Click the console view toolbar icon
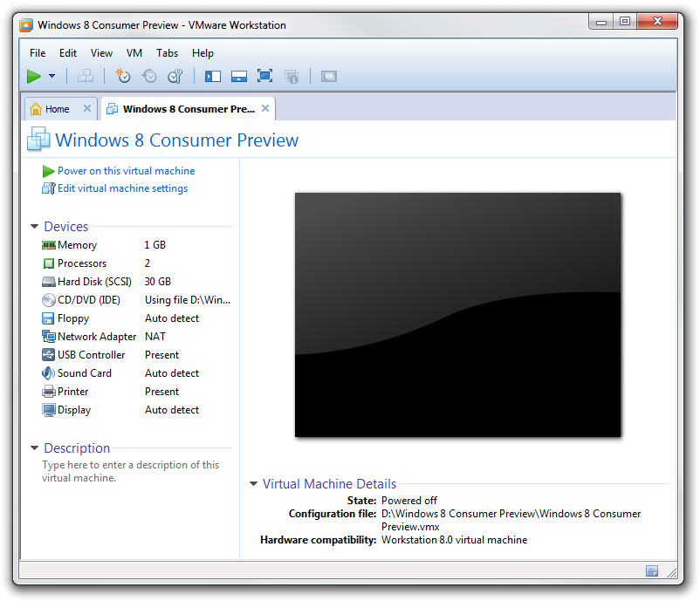 coord(328,76)
